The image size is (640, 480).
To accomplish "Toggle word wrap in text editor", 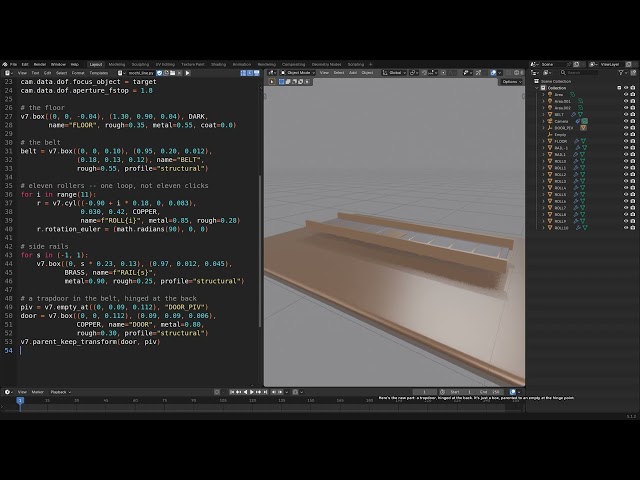I will tap(250, 73).
